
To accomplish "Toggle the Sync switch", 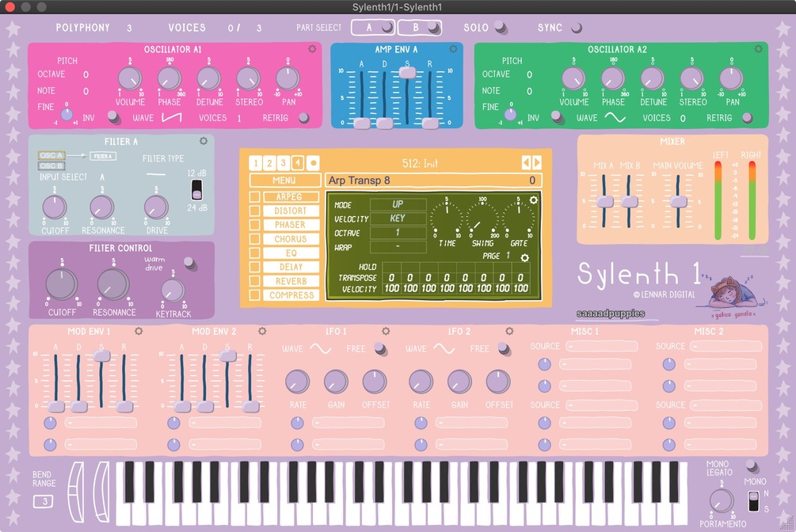I will pos(576,28).
